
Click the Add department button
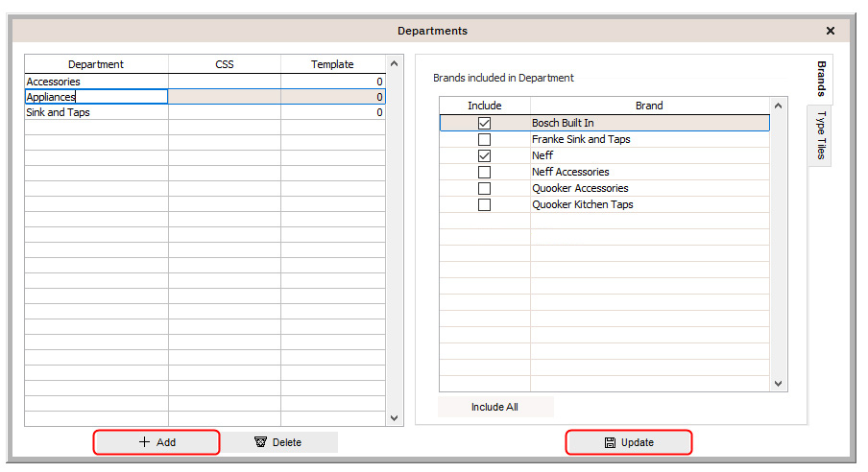[157, 442]
